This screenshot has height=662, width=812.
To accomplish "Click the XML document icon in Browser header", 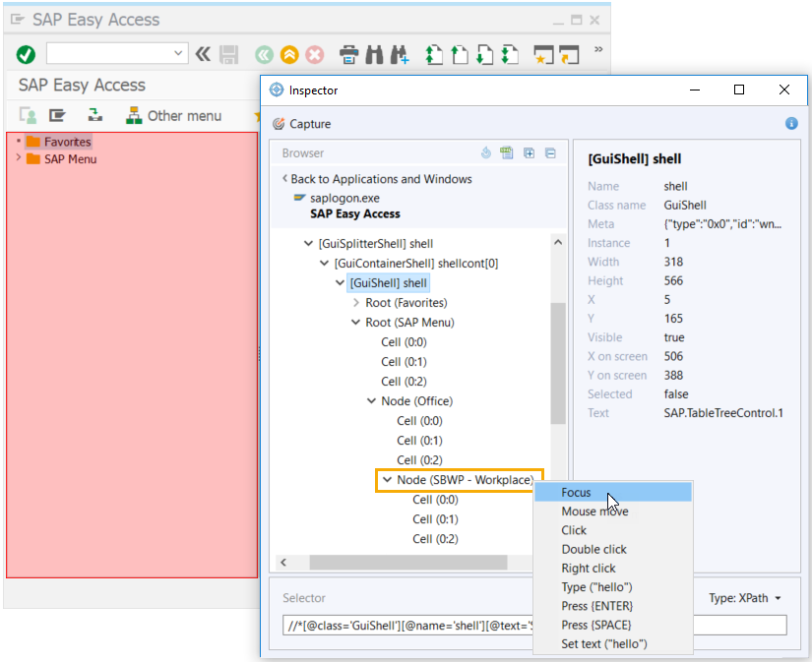I will [x=507, y=152].
